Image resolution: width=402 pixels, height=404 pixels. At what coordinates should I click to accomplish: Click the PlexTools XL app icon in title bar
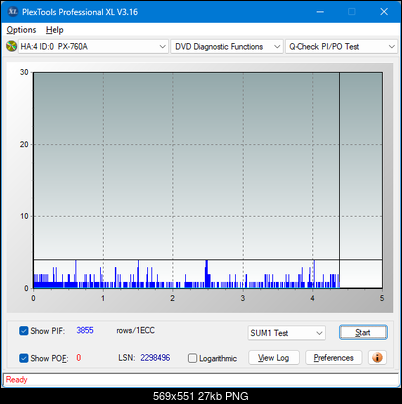pos(12,12)
